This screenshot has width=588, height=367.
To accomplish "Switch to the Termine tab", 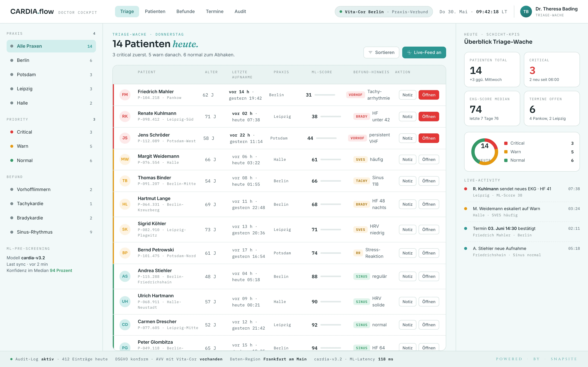I will pos(215,11).
